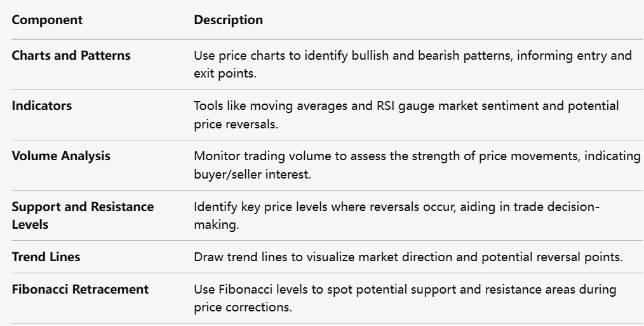
Task: Click the Component column header
Action: coord(47,20)
